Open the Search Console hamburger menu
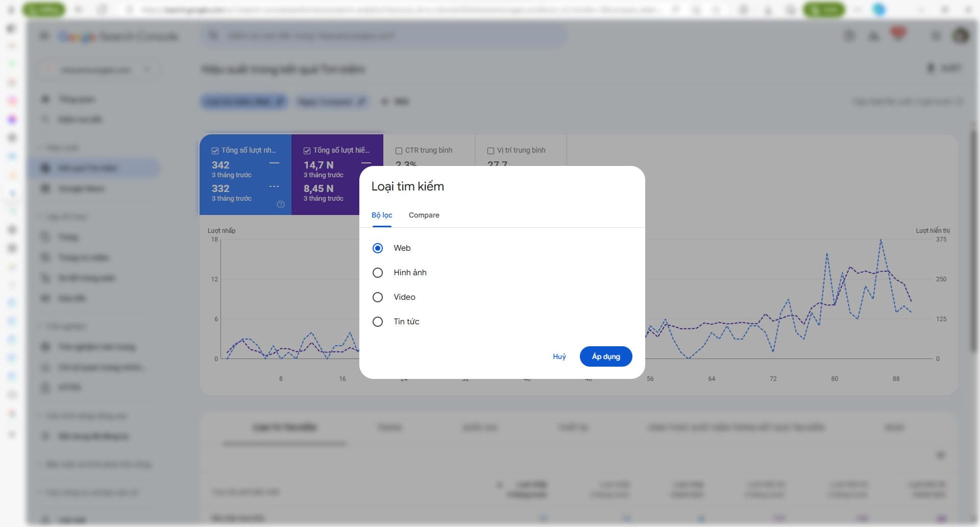The height and width of the screenshot is (527, 980). 44,36
